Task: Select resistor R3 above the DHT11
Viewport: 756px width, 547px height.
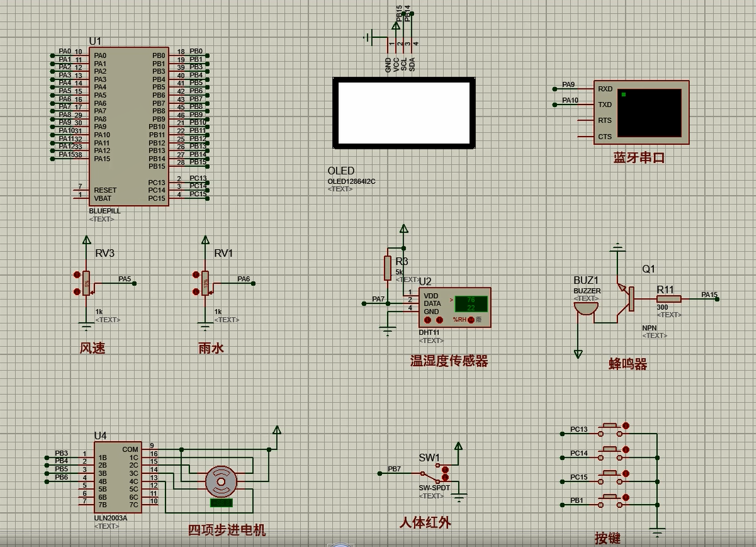Action: (x=388, y=267)
